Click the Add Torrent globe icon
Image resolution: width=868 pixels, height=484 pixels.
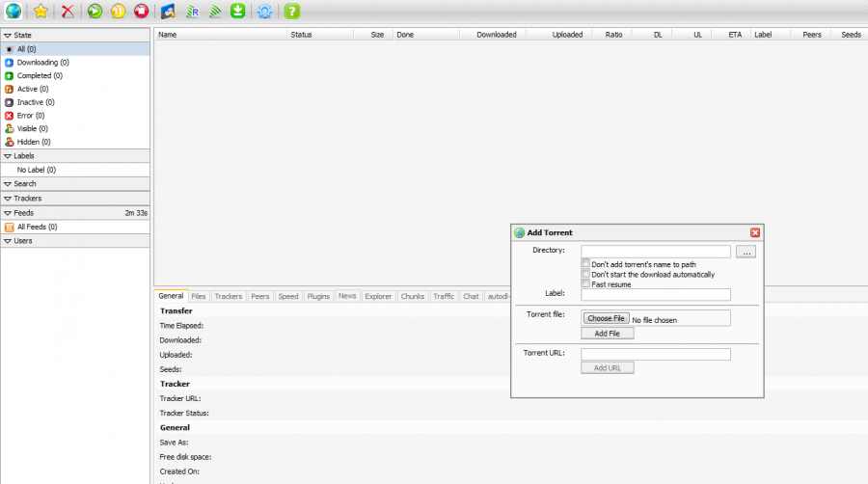(12, 12)
